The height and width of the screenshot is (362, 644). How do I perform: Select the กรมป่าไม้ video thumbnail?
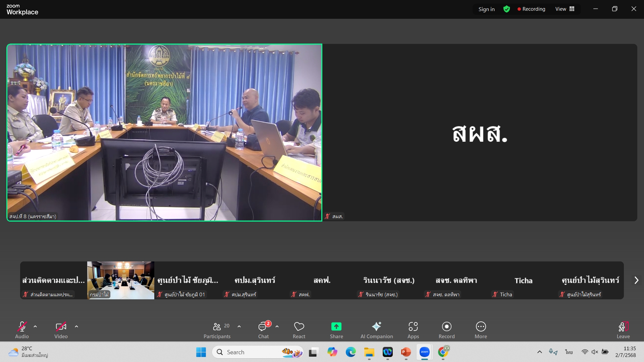(x=121, y=280)
